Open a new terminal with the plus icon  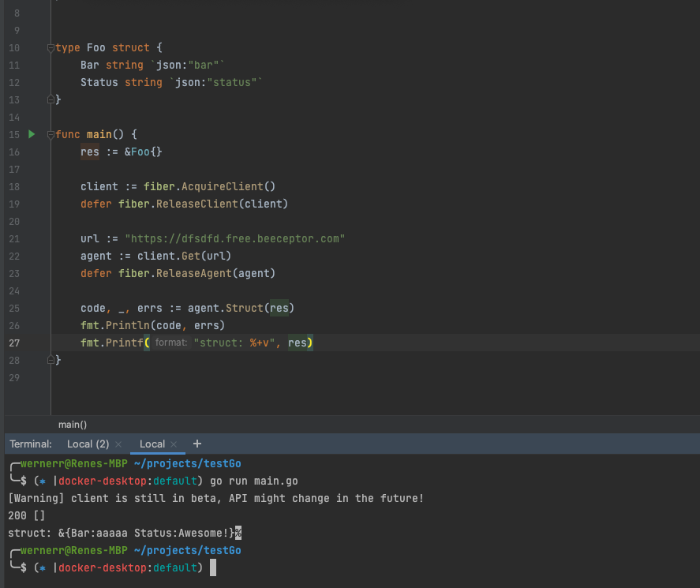coord(197,444)
